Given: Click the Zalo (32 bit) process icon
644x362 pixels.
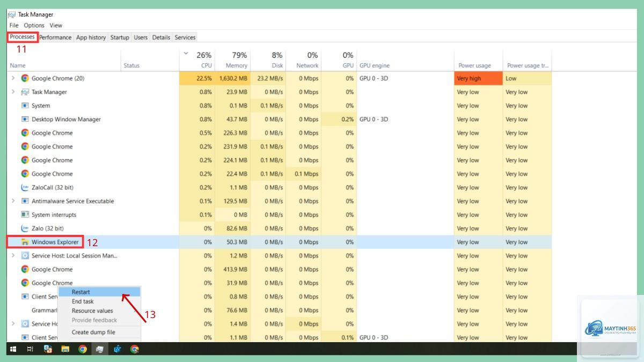Looking at the screenshot, I should 25,228.
